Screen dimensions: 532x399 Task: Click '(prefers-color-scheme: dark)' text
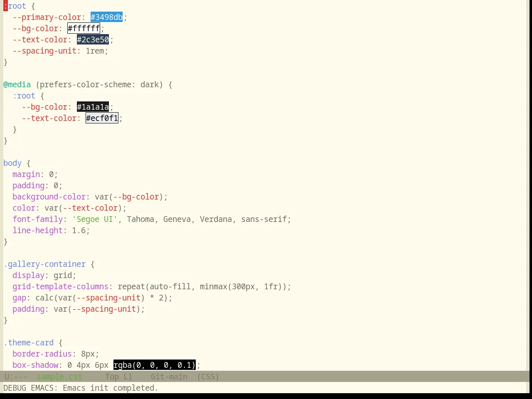[x=99, y=84]
